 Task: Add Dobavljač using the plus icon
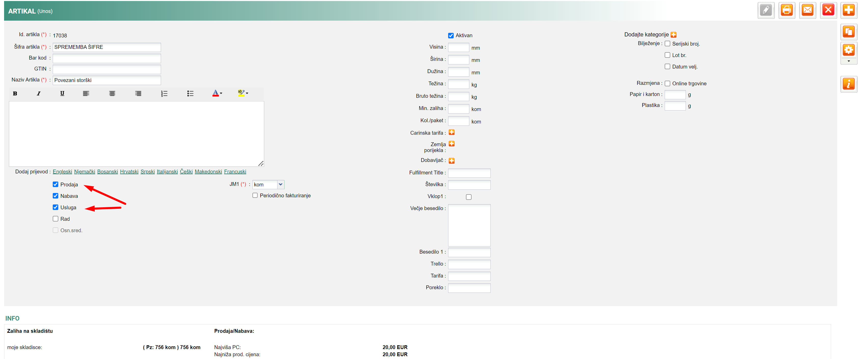coord(451,161)
